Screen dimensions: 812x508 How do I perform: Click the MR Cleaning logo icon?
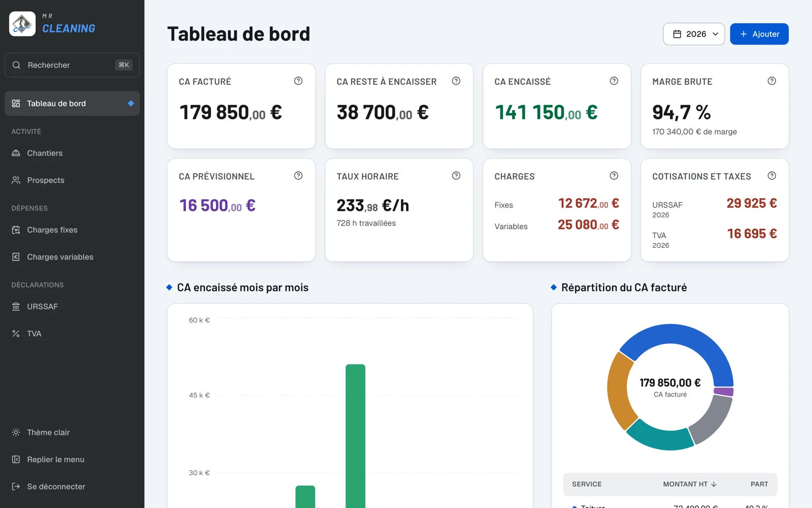coord(22,24)
